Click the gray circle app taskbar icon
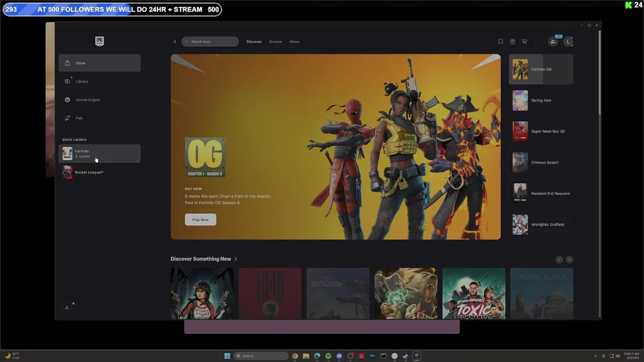The height and width of the screenshot is (362, 644). (x=394, y=356)
